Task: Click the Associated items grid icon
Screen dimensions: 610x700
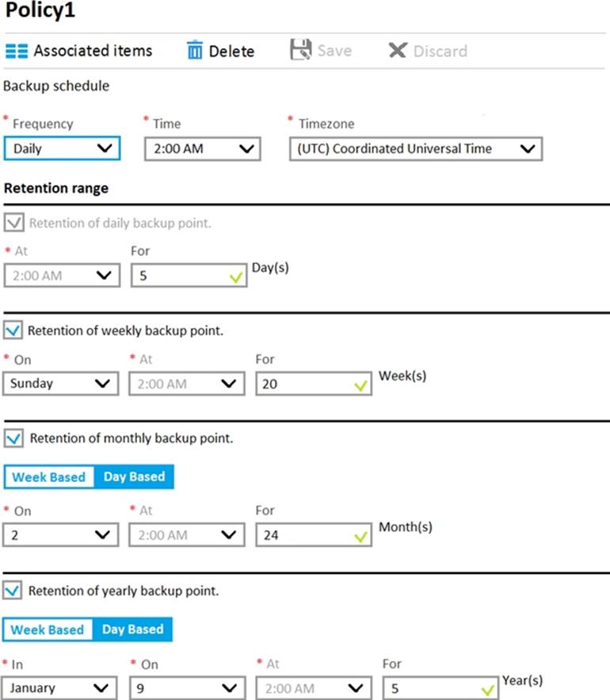Action: pos(17,52)
